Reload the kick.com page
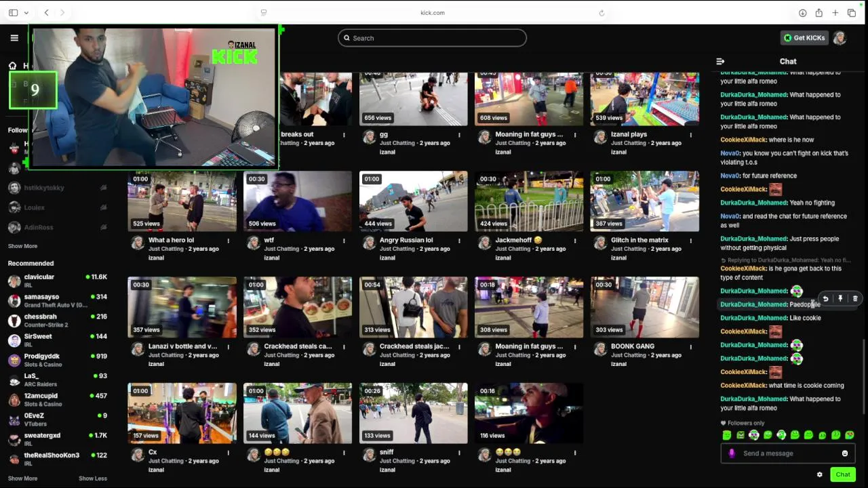This screenshot has height=488, width=868. 601,13
